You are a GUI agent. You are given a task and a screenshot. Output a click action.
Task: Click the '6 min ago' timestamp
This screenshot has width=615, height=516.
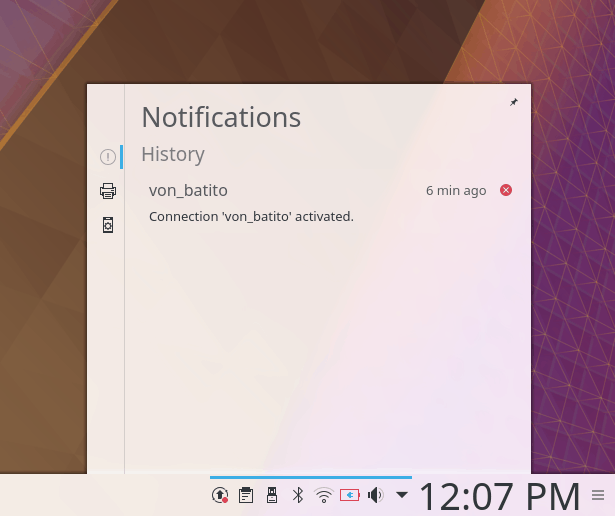point(456,191)
